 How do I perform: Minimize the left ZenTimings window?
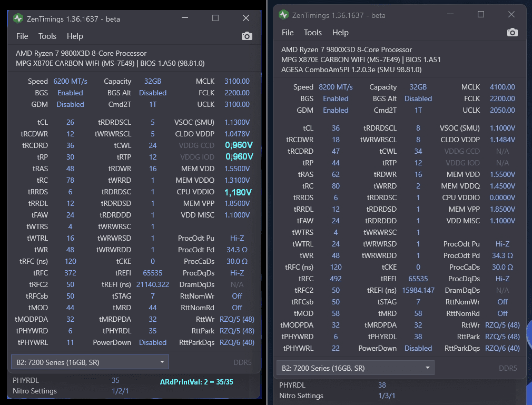tap(185, 18)
